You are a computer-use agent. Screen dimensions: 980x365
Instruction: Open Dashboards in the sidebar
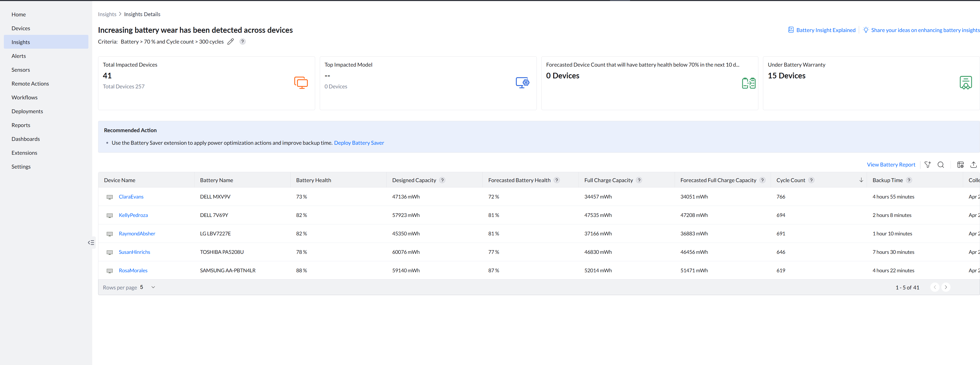[25, 139]
